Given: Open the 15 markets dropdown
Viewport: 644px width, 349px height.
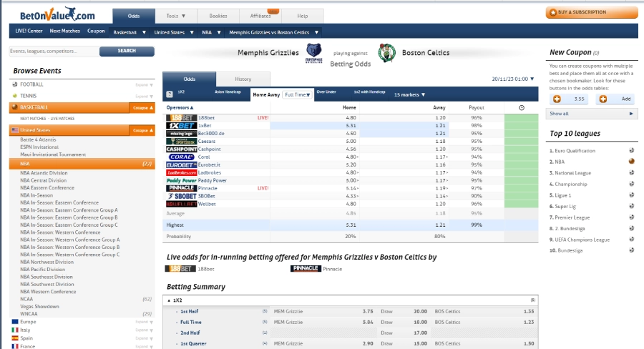Looking at the screenshot, I should click(409, 94).
